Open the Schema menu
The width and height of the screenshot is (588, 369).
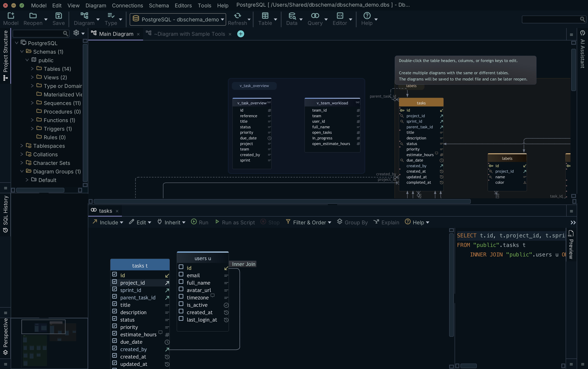click(159, 5)
